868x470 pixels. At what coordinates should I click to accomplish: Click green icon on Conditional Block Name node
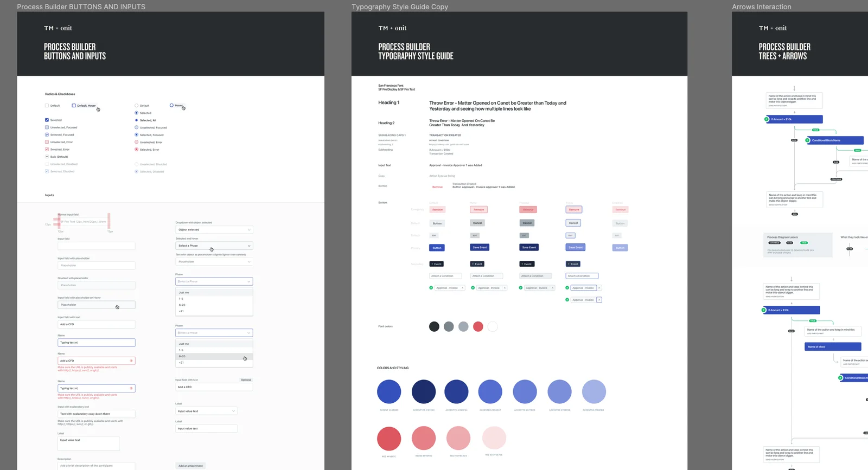click(x=807, y=140)
